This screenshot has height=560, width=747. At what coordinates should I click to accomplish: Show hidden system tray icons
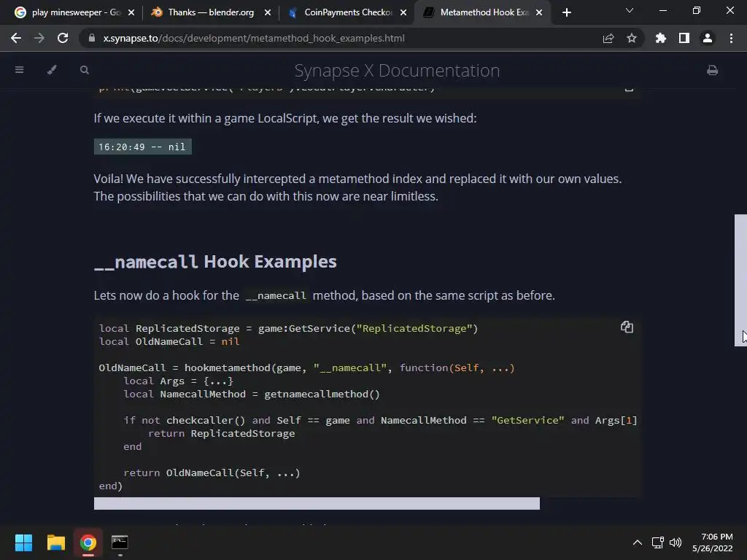pos(638,542)
